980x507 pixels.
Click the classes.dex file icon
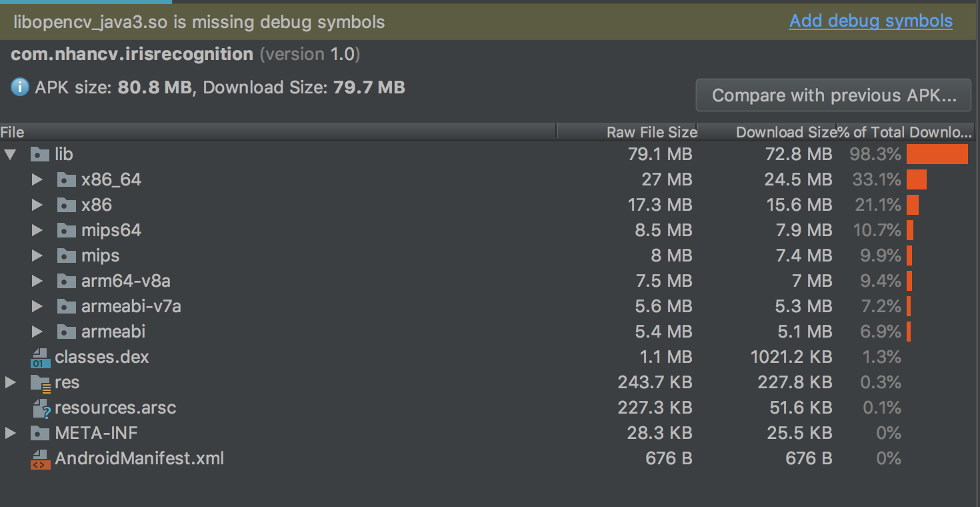40,358
